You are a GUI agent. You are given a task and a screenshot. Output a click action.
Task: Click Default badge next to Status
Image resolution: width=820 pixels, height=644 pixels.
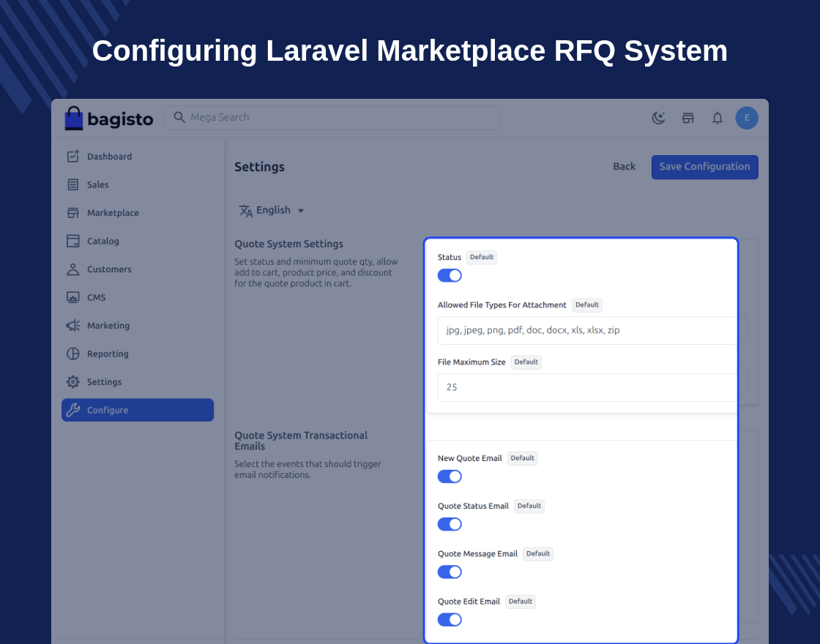[x=481, y=257]
